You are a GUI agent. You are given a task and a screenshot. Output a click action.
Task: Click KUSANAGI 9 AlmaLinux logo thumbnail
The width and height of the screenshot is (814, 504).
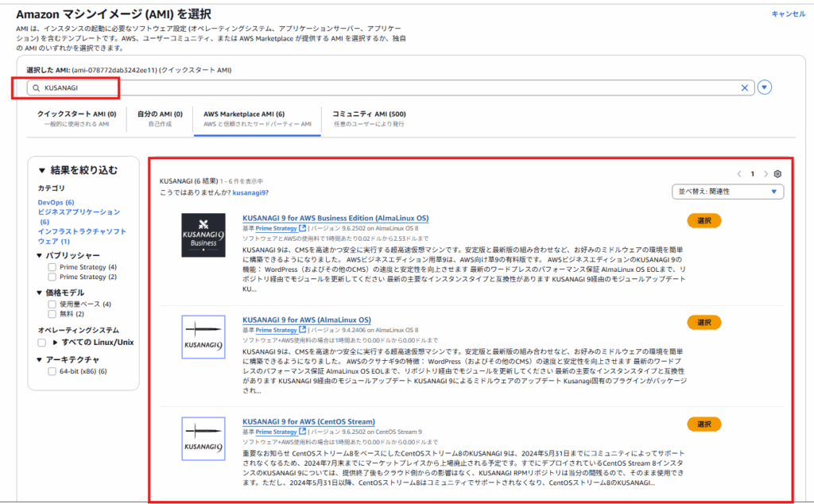203,337
